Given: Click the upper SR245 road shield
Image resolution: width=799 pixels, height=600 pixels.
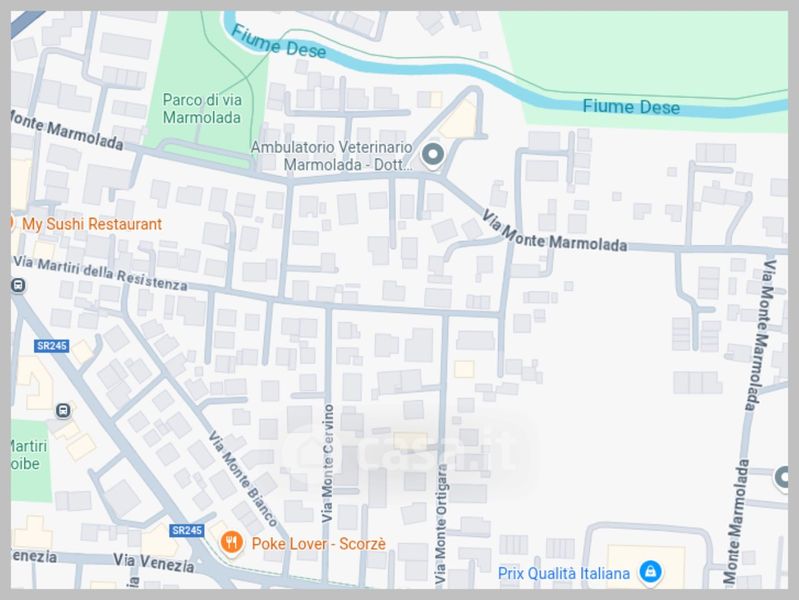Looking at the screenshot, I should tap(51, 346).
